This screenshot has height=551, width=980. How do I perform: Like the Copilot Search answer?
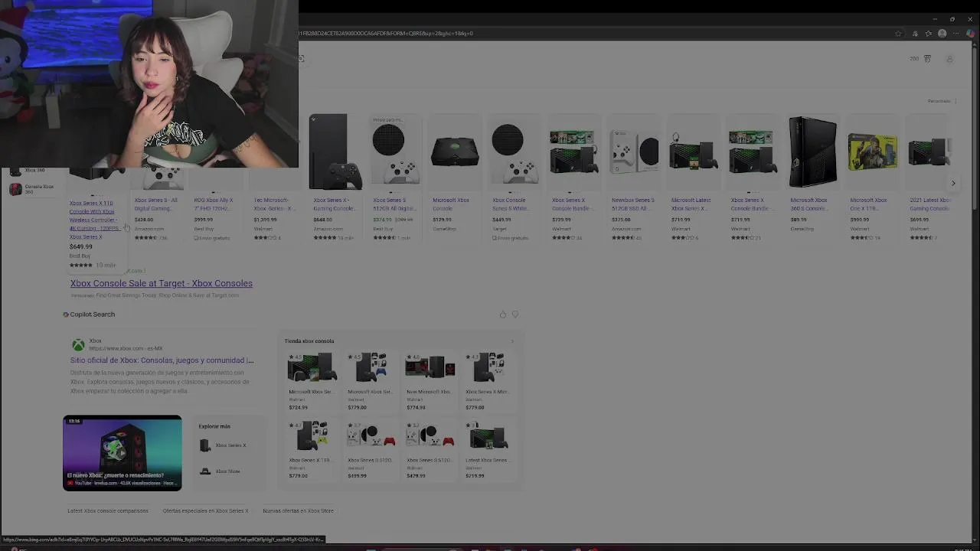[x=502, y=315]
